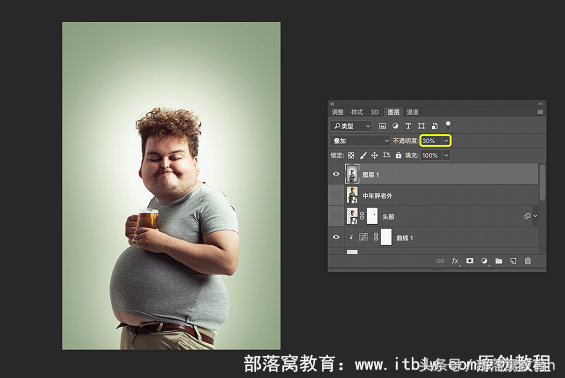Hide the 图层 1 layer
Viewport: 565px width, 378px height.
(x=336, y=174)
